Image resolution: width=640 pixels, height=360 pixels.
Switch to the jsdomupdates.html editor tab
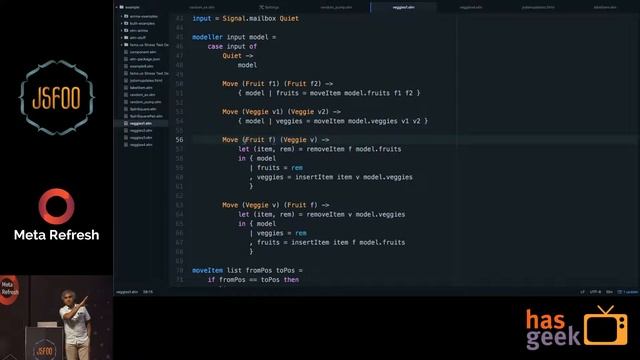538,7
